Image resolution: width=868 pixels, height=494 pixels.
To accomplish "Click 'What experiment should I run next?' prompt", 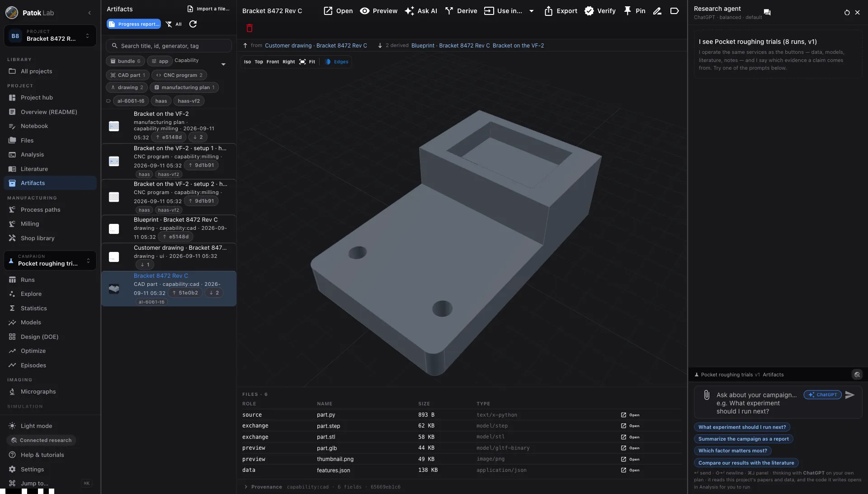I will tap(742, 427).
